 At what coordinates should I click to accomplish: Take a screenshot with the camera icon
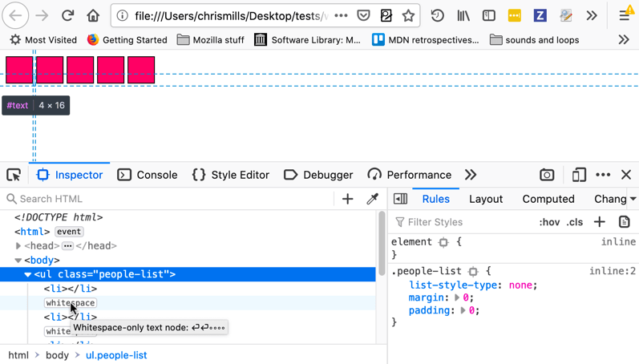coord(547,175)
